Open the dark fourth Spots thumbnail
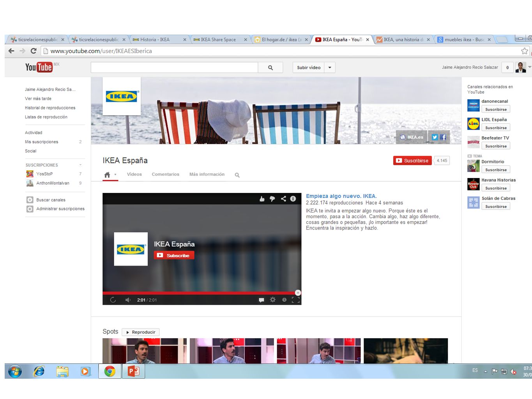 tap(406, 351)
